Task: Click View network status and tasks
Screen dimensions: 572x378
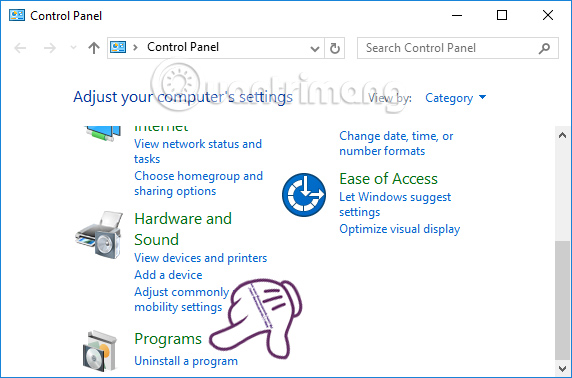Action: tap(198, 151)
